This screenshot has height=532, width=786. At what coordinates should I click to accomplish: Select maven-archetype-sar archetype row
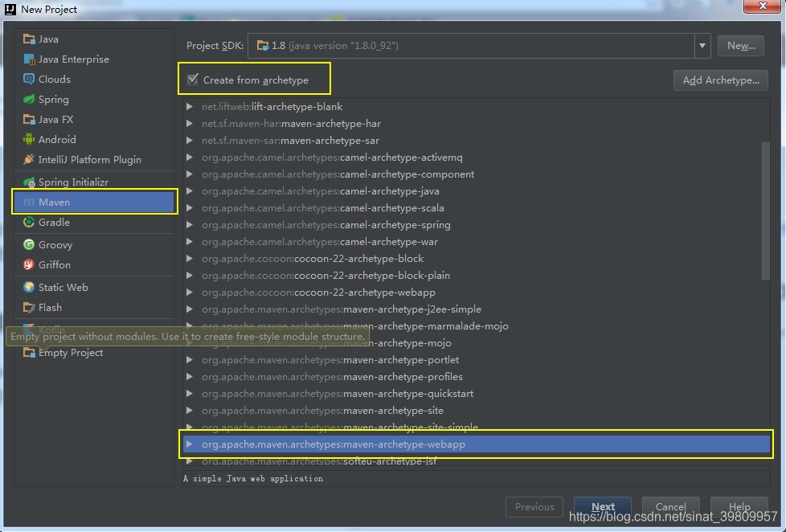point(477,141)
